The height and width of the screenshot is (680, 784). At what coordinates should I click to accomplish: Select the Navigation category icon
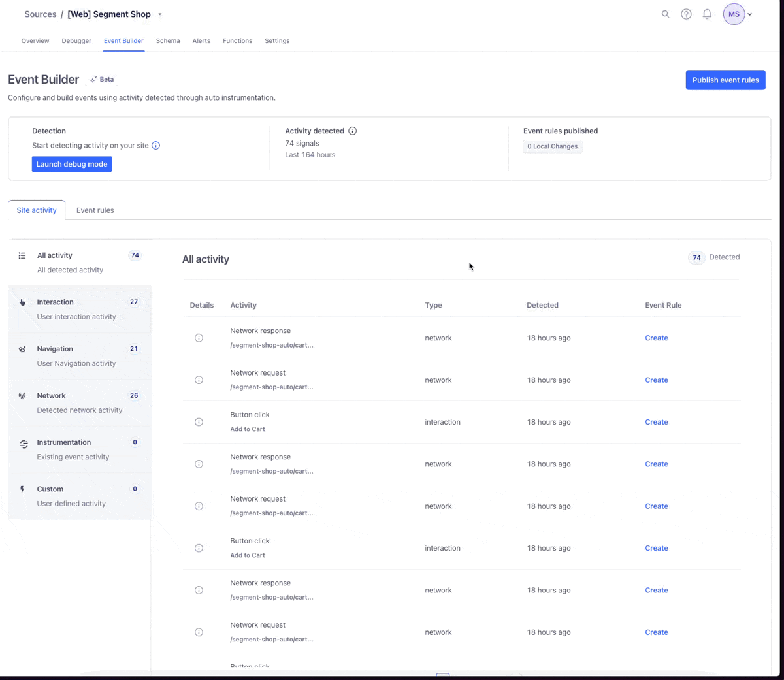(x=22, y=349)
